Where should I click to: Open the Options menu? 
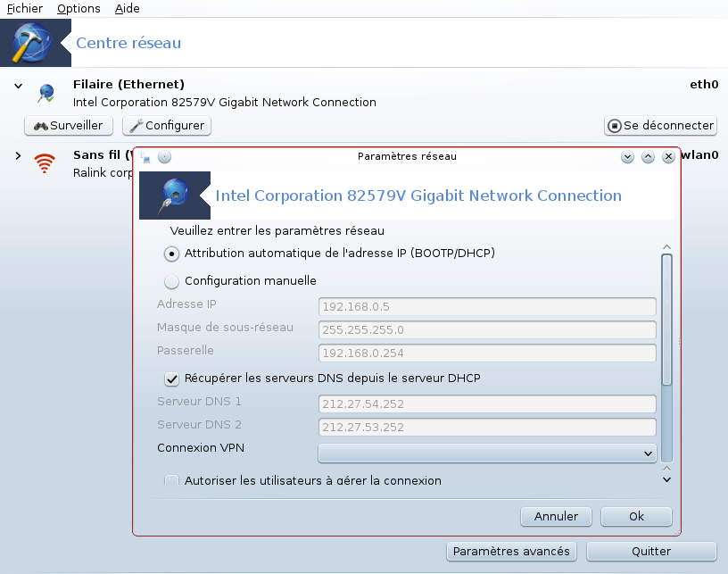pyautogui.click(x=79, y=8)
